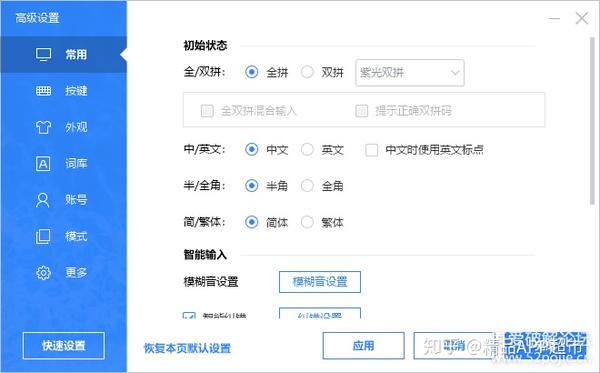
Task: Open 快速设置 quick settings
Action: [x=64, y=346]
